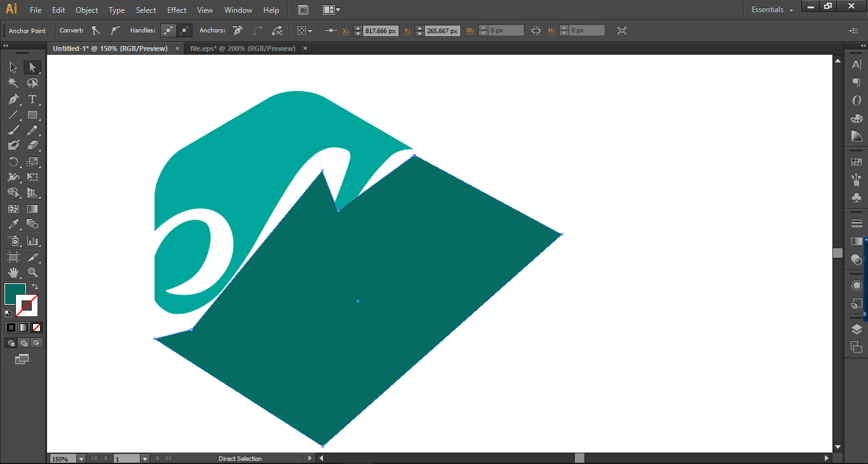The image size is (868, 464).
Task: Select the Type tool
Action: point(32,99)
